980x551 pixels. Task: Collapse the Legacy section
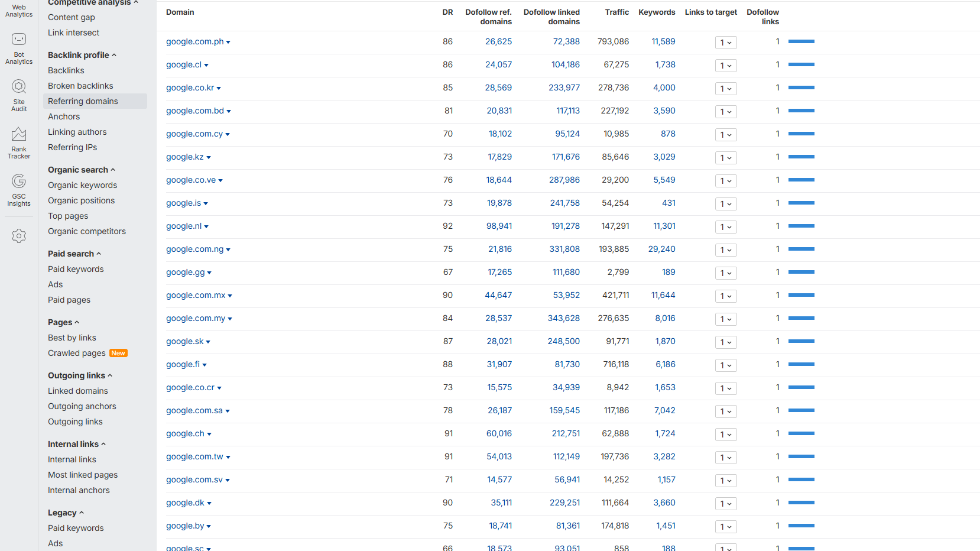pos(66,513)
